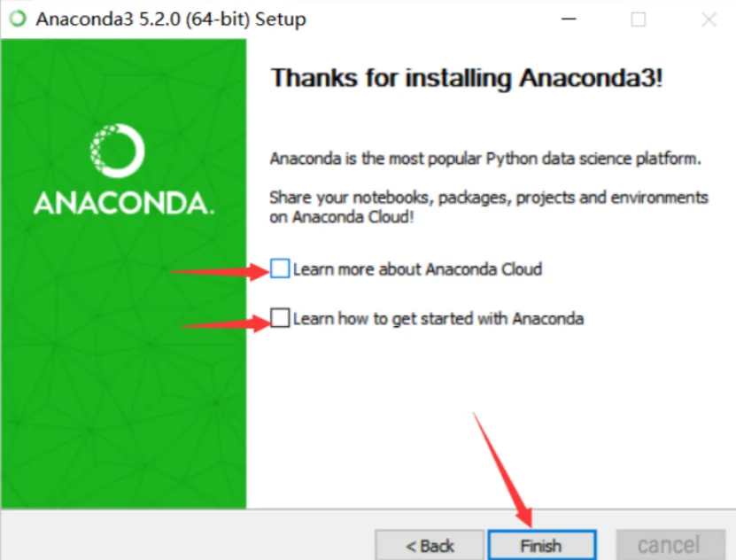
Task: Click the ANACONDA wordmark in the green panel
Action: tap(124, 203)
